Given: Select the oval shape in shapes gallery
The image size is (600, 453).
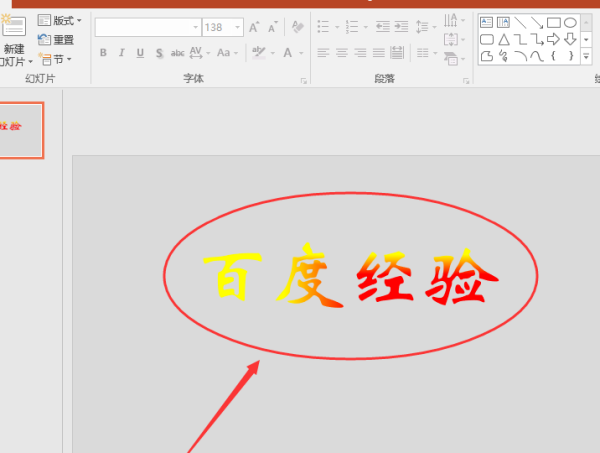Looking at the screenshot, I should [570, 21].
